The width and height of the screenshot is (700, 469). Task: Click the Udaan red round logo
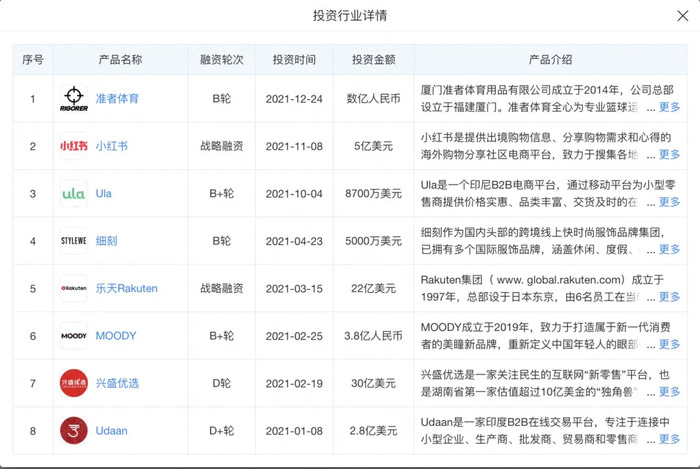click(x=74, y=431)
